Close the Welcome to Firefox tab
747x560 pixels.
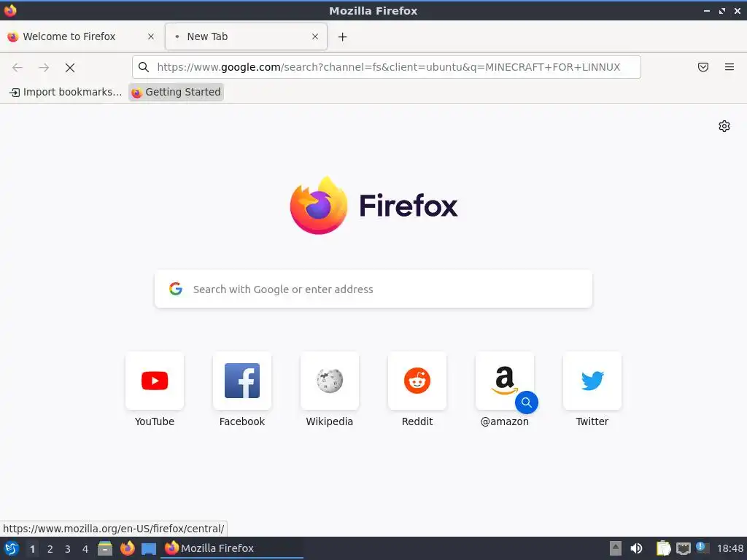[x=151, y=36]
